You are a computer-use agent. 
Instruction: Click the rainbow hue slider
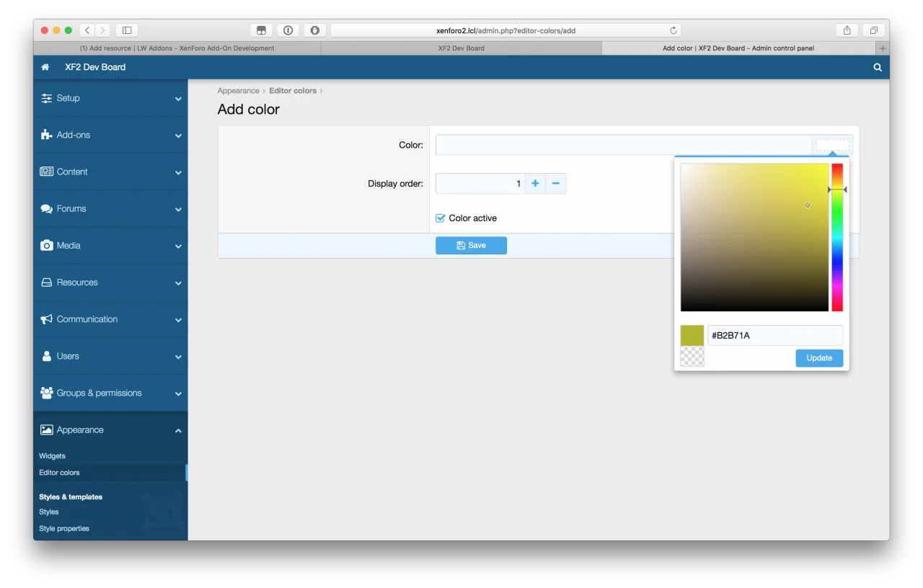(837, 238)
